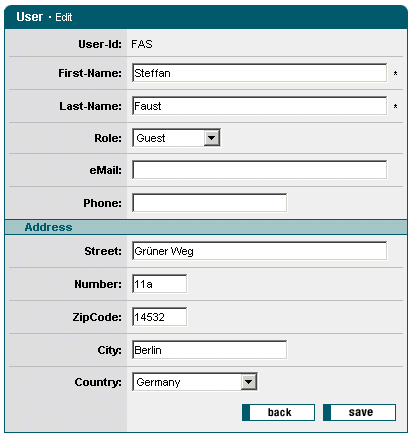The height and width of the screenshot is (438, 412).
Task: Click the ZipCode field showing 14532
Action: (x=159, y=317)
